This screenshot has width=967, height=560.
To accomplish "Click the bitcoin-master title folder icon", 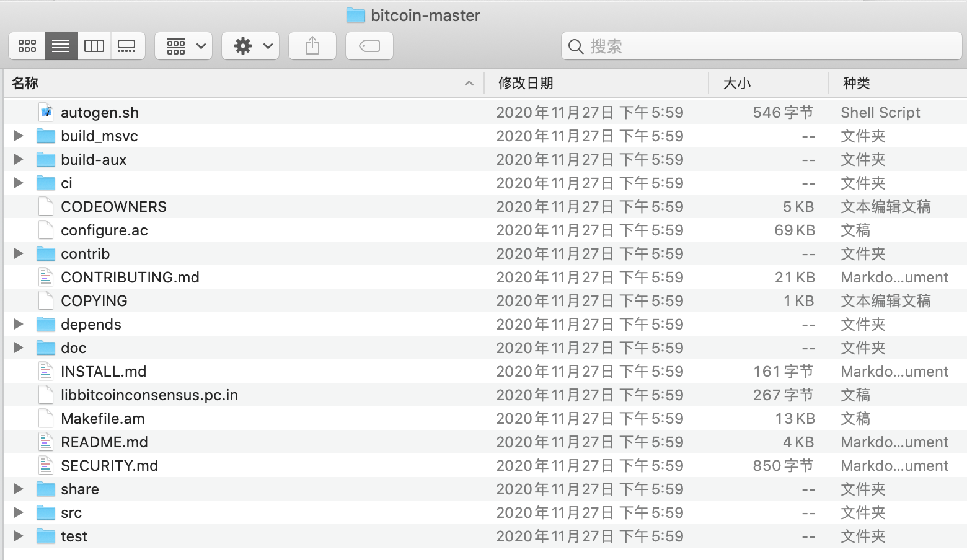I will click(x=356, y=15).
